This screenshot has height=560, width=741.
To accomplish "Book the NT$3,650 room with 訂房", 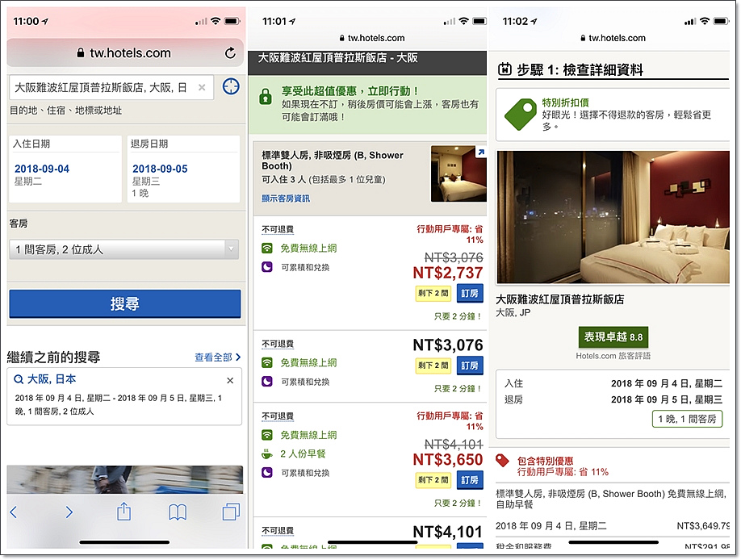I will pyautogui.click(x=470, y=480).
